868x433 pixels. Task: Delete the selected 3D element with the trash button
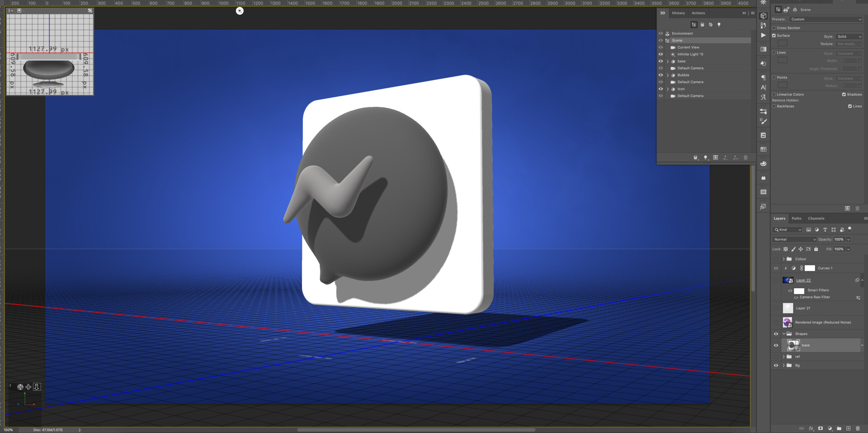click(x=745, y=157)
